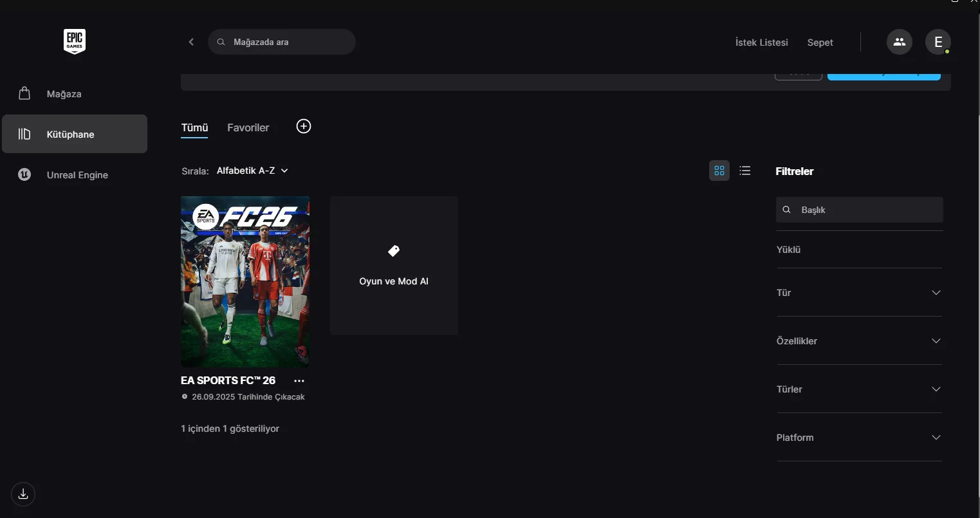Open İstek Listesi wishlist
The height and width of the screenshot is (518, 980).
[x=761, y=42]
